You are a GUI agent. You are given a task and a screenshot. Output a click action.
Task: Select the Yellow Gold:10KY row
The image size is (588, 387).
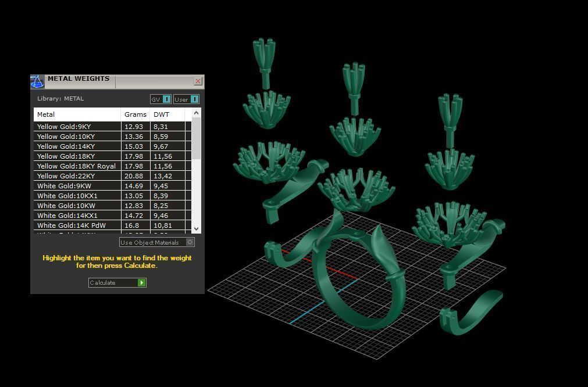tap(113, 137)
